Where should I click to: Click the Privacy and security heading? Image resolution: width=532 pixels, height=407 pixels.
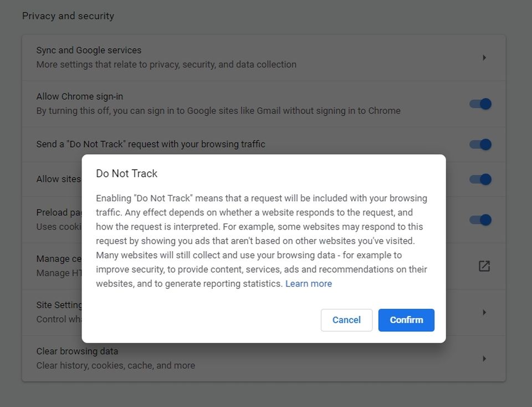(68, 16)
